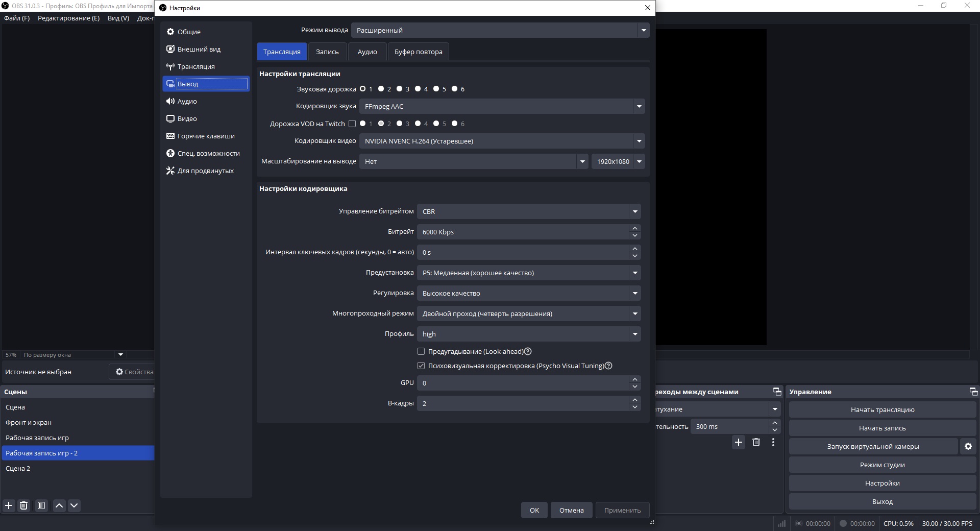Select audio track 5 for Звуковая дорожка
This screenshot has height=531, width=980.
point(436,89)
